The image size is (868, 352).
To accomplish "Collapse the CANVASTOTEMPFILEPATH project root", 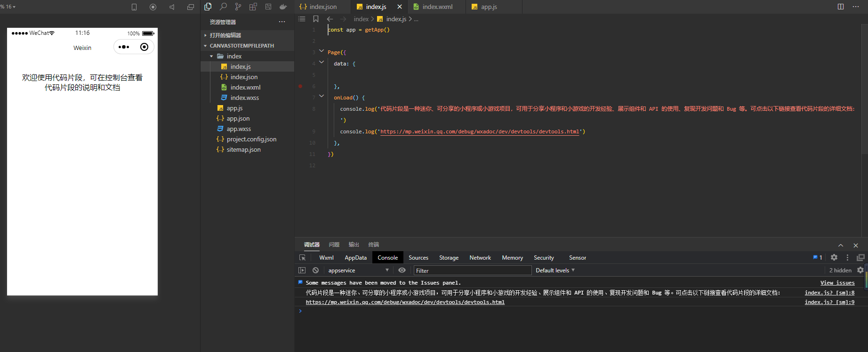I will tap(248, 46).
